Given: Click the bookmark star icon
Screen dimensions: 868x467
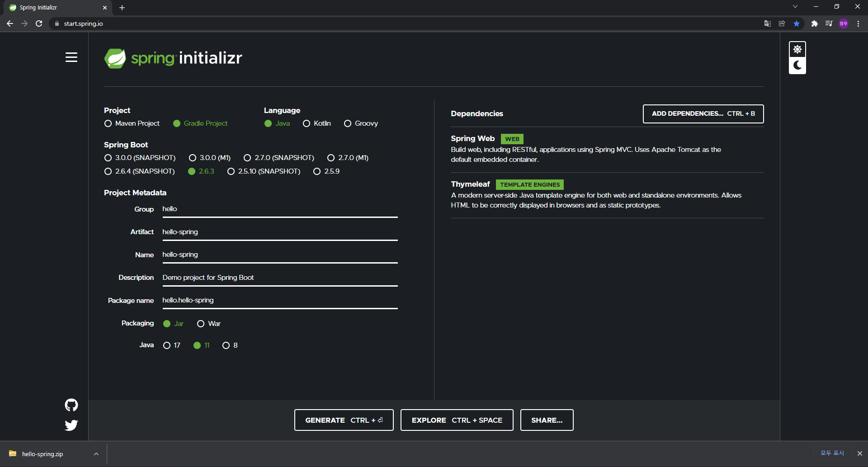Looking at the screenshot, I should click(797, 24).
